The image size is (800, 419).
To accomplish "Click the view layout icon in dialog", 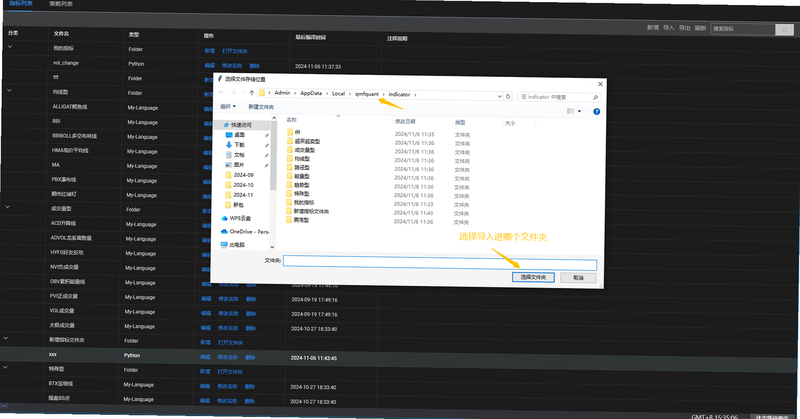I will (x=570, y=111).
